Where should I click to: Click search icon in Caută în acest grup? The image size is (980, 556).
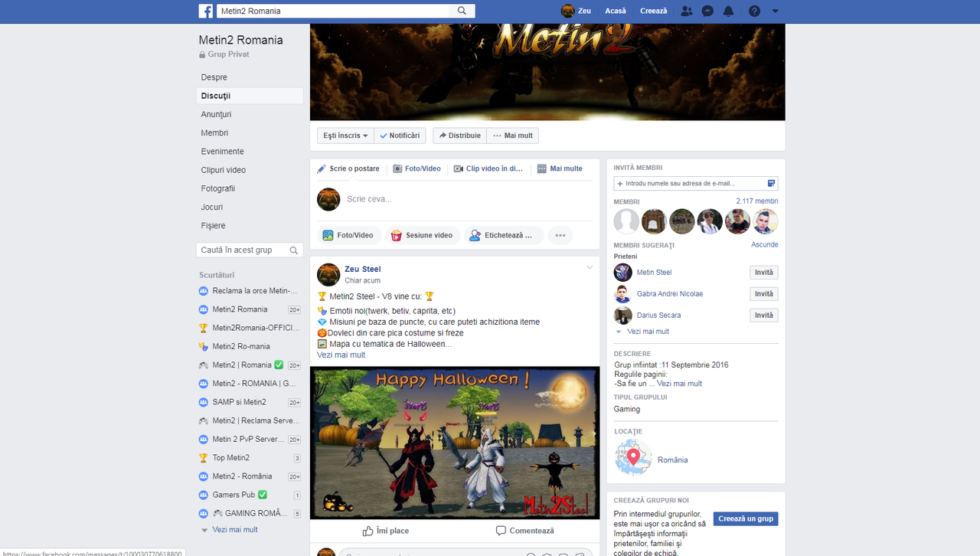coord(293,250)
